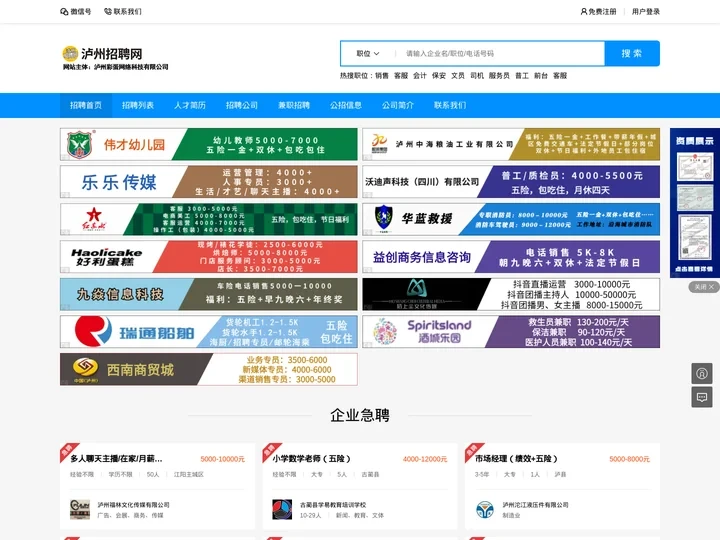
Task: Open job 多人聊天主播/在家/月薪
Action: (x=116, y=459)
